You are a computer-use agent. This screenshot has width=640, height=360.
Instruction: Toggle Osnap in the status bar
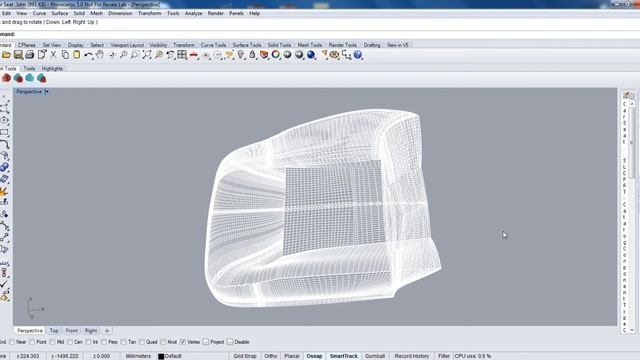pos(314,356)
